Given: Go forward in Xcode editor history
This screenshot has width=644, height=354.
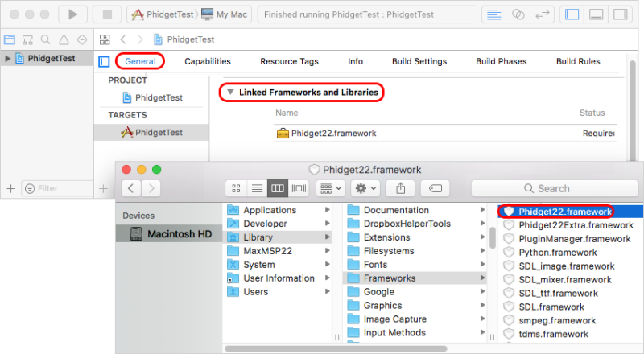Looking at the screenshot, I should coord(140,39).
